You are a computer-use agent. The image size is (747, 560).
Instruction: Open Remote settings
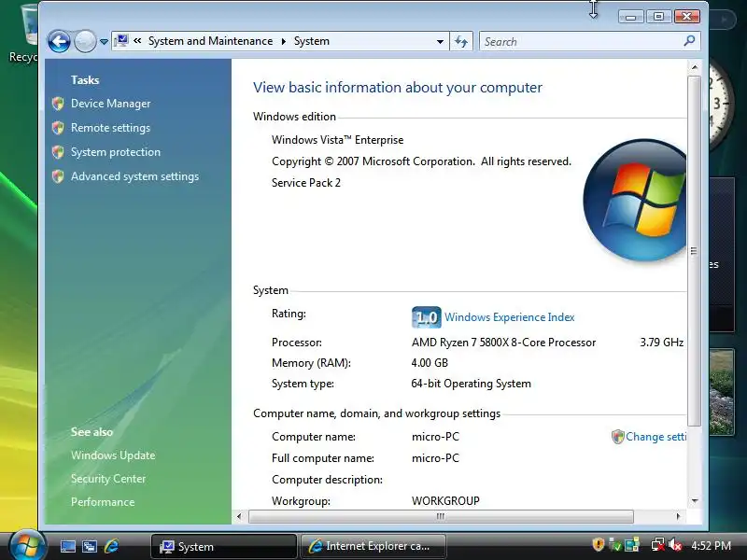click(x=110, y=128)
